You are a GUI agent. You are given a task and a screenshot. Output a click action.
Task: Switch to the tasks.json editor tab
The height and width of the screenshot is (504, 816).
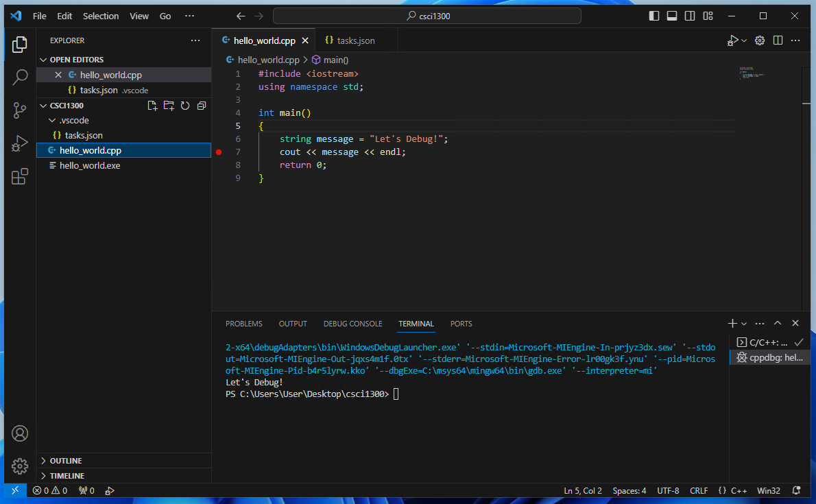[x=356, y=40]
